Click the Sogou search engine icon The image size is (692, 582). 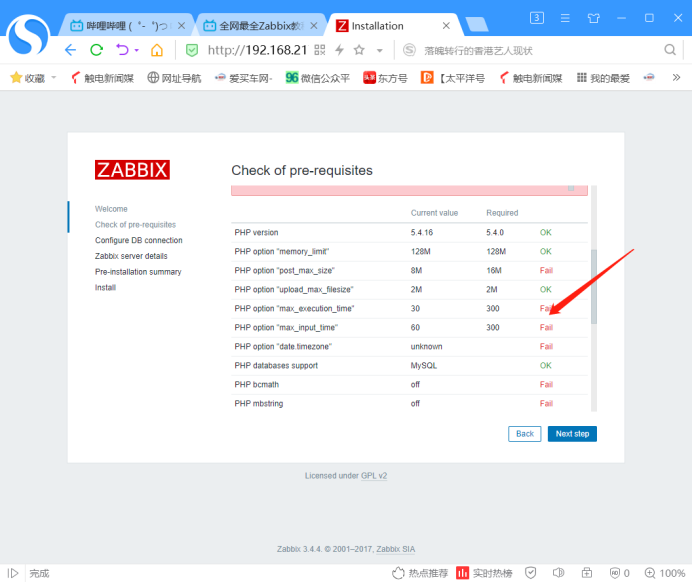[409, 50]
